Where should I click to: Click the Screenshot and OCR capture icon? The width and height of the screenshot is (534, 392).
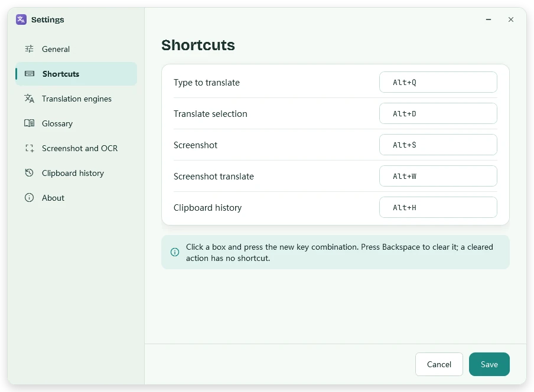30,148
